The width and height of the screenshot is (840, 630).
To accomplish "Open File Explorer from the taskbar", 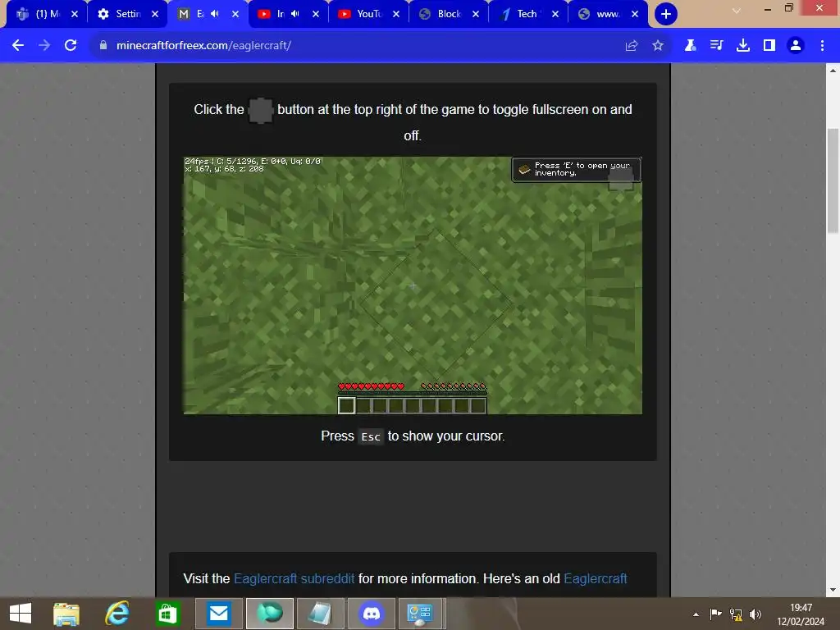I will (x=66, y=614).
